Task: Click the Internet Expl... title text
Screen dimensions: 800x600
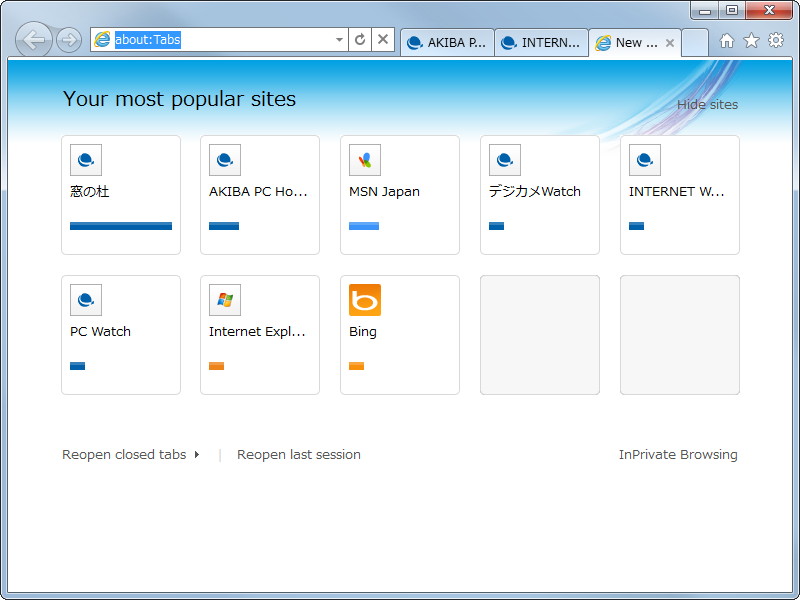Action: (x=257, y=332)
